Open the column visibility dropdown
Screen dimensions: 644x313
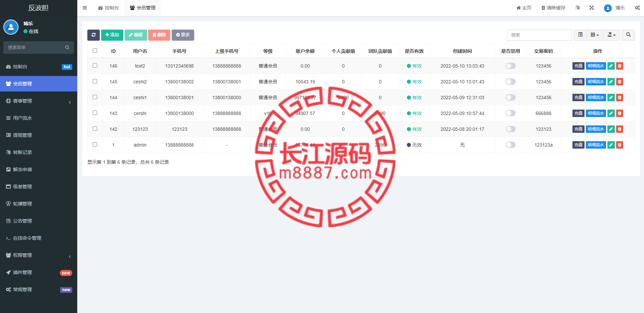tap(595, 35)
